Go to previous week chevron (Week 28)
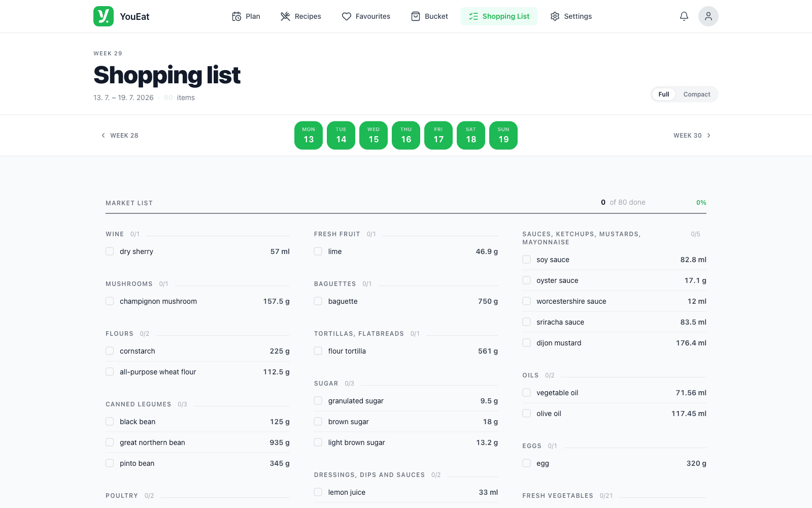This screenshot has height=508, width=812. 104,136
